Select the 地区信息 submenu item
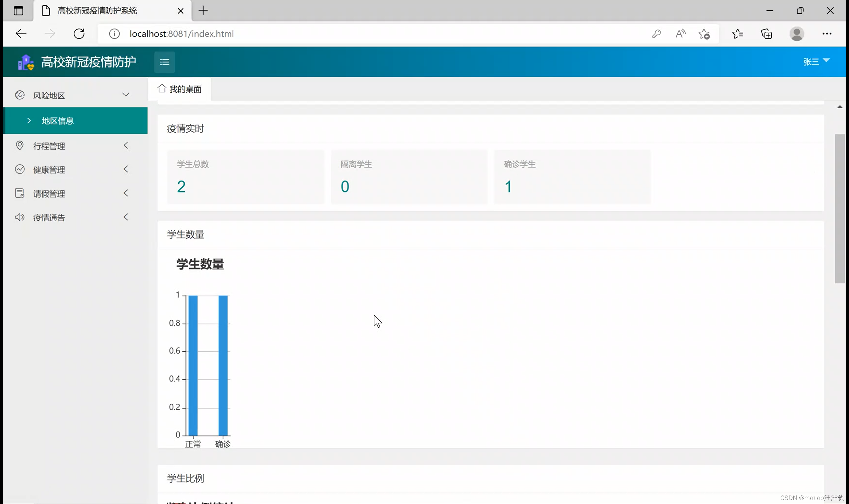 pos(58,121)
